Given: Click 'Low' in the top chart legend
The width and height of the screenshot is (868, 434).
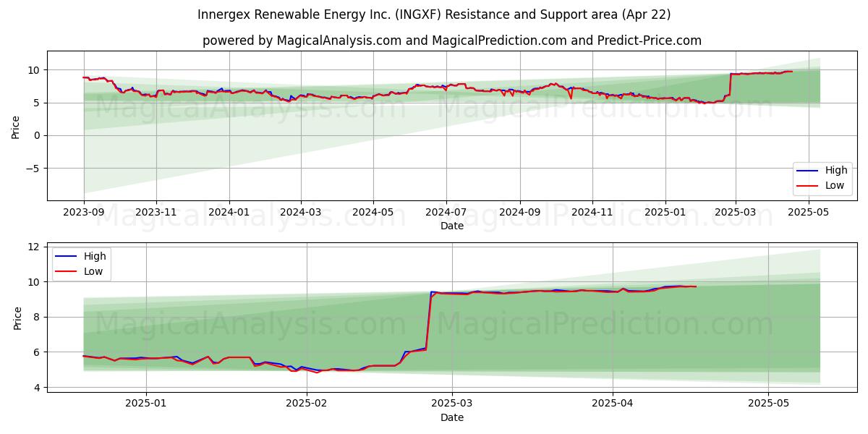Looking at the screenshot, I should click(835, 186).
